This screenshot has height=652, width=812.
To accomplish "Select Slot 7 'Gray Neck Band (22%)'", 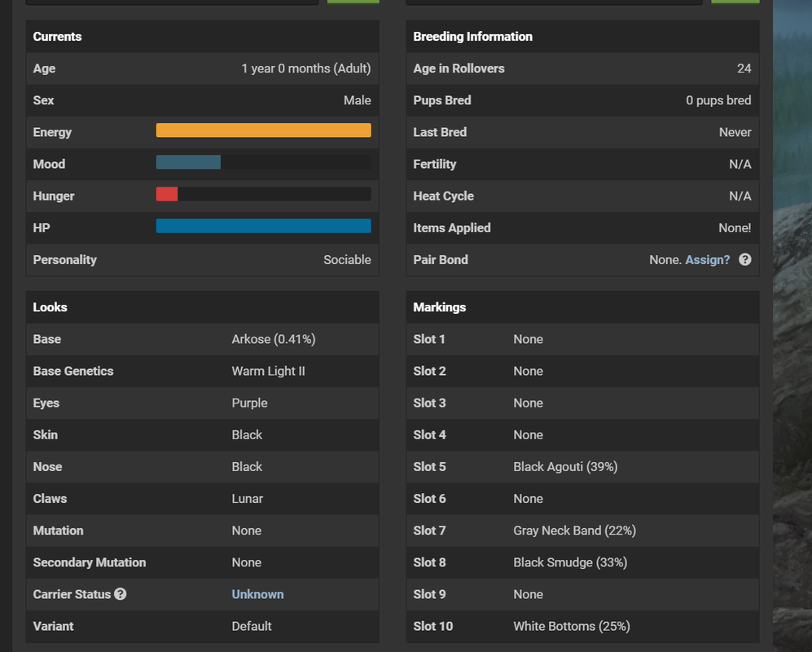I will click(575, 531).
